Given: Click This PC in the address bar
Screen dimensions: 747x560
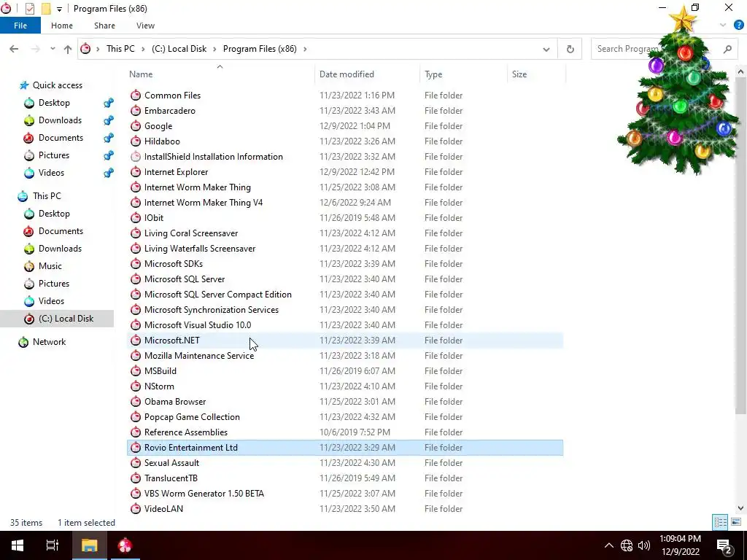Looking at the screenshot, I should tap(120, 49).
